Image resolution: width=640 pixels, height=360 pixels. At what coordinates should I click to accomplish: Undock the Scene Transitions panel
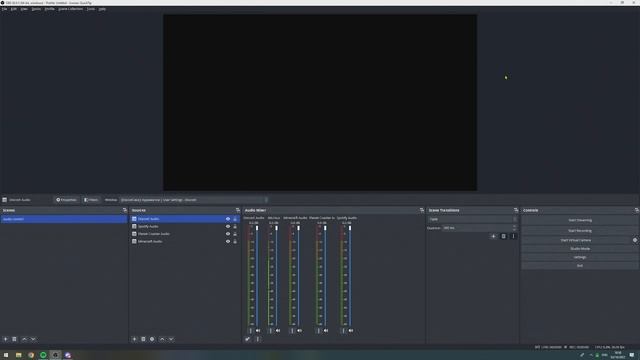[516, 210]
